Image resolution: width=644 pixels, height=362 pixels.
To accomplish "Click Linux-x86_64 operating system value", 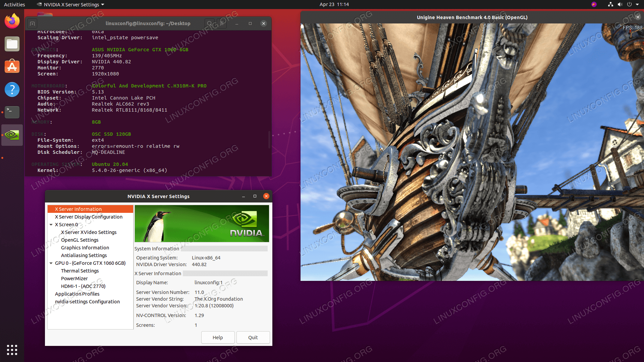I will tap(206, 258).
